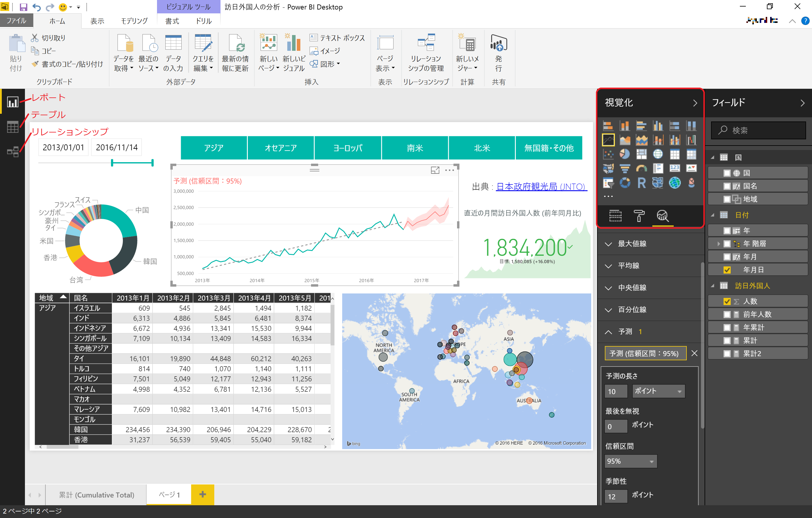Check the 地域 field checkbox
Viewport: 812px width, 518px height.
pos(727,199)
